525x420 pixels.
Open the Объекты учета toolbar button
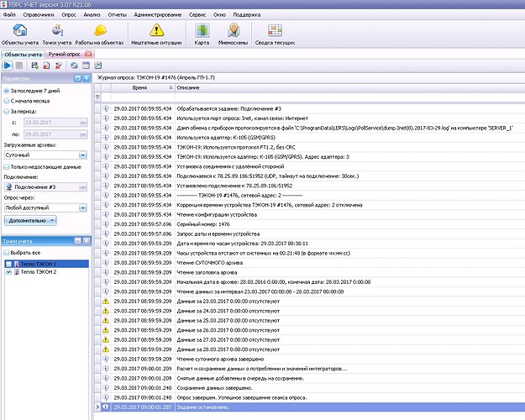point(20,34)
